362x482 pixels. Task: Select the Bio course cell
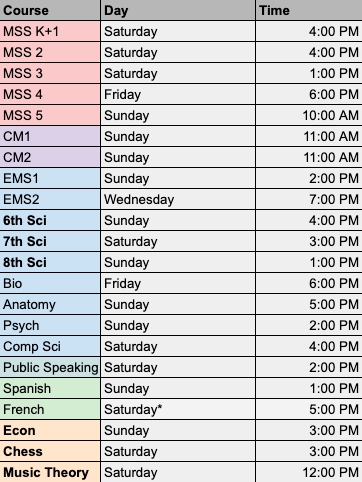(x=50, y=283)
